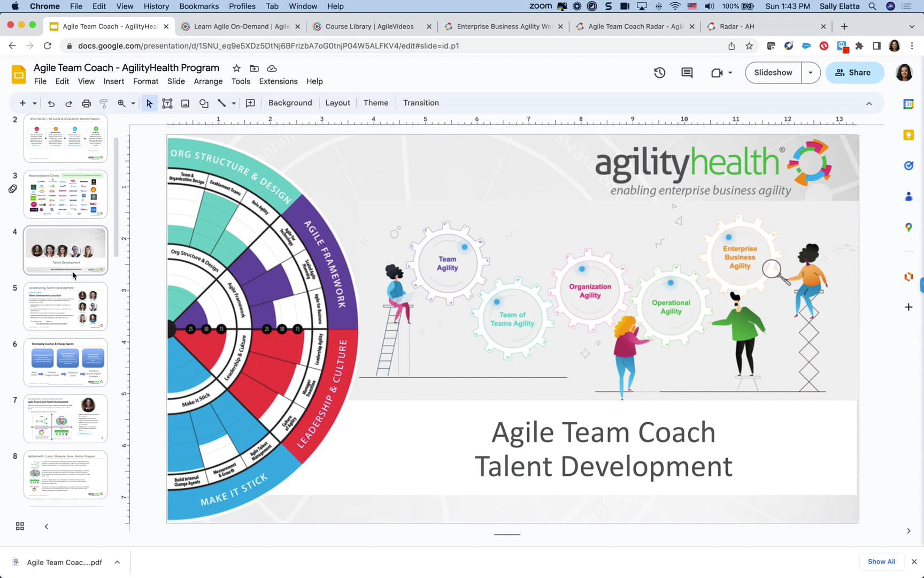Open the Insert image tool
The width and height of the screenshot is (924, 578).
185,103
